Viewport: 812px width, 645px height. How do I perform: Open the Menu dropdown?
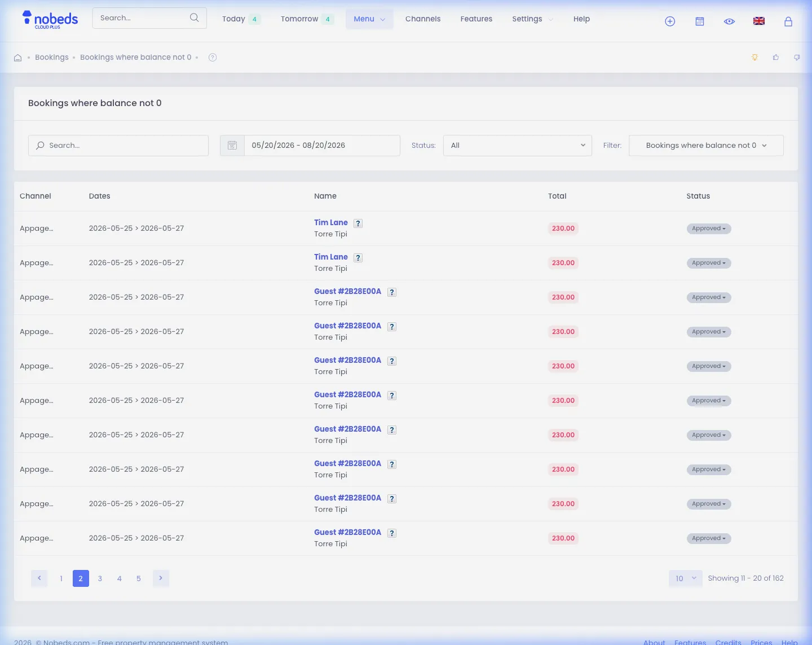pyautogui.click(x=369, y=19)
